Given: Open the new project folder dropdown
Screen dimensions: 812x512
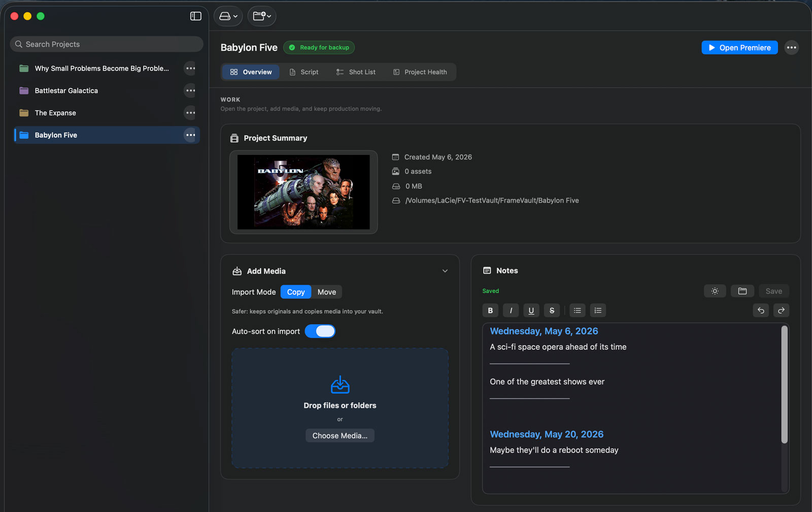Looking at the screenshot, I should coord(262,16).
